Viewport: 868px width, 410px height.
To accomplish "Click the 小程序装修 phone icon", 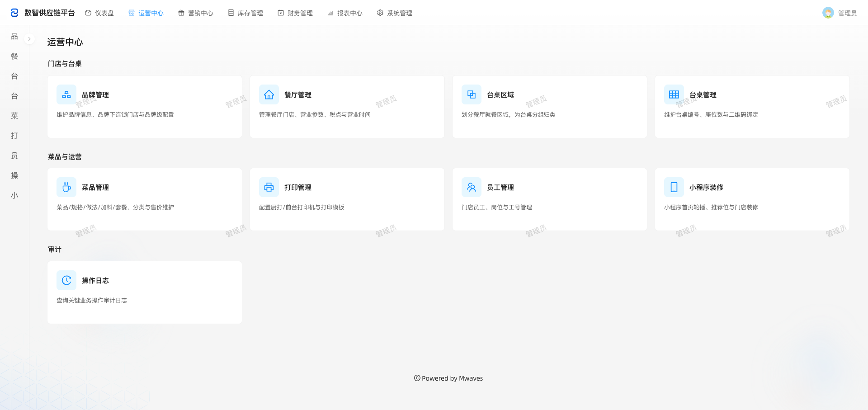I will pyautogui.click(x=674, y=187).
